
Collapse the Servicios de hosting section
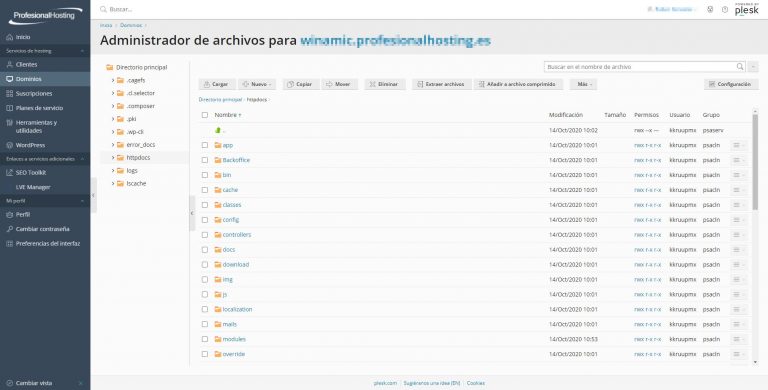pos(82,51)
